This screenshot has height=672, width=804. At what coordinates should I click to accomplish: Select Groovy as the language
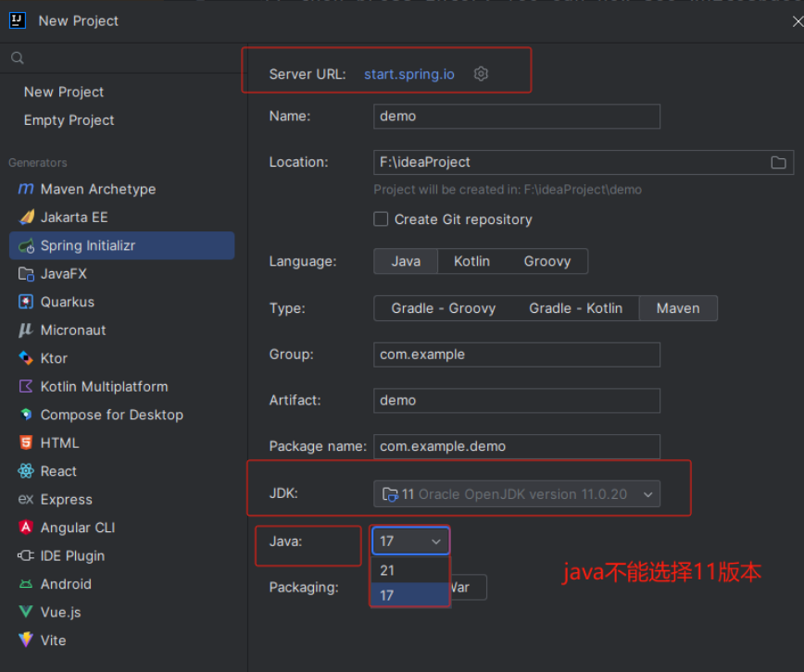pos(547,261)
